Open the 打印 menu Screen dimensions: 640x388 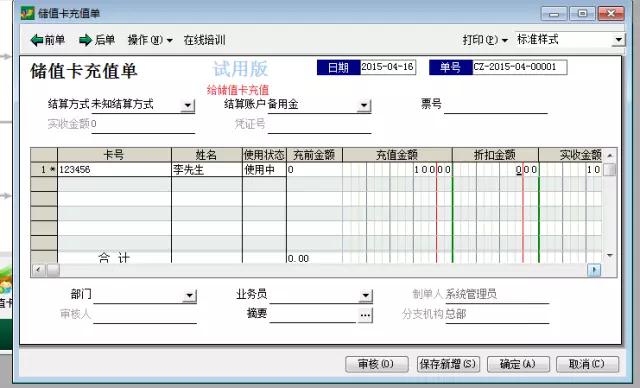485,40
